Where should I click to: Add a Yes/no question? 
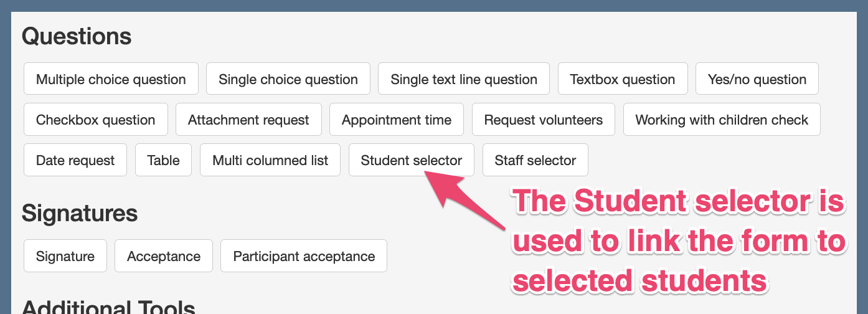757,79
